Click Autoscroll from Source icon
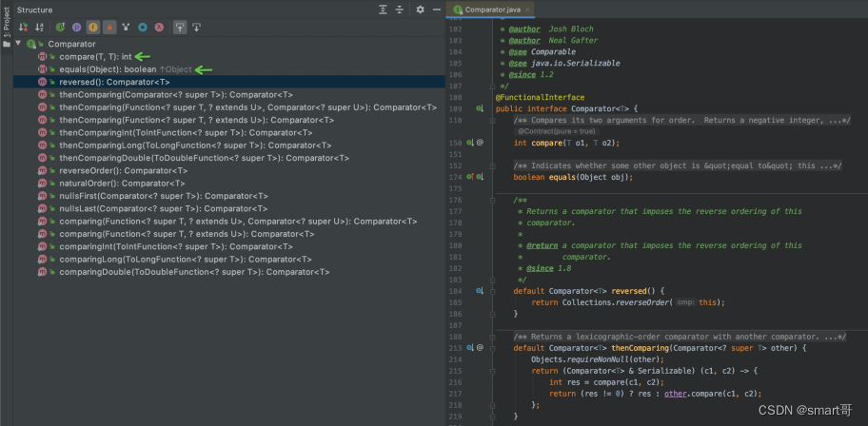The height and width of the screenshot is (426, 868). (196, 28)
